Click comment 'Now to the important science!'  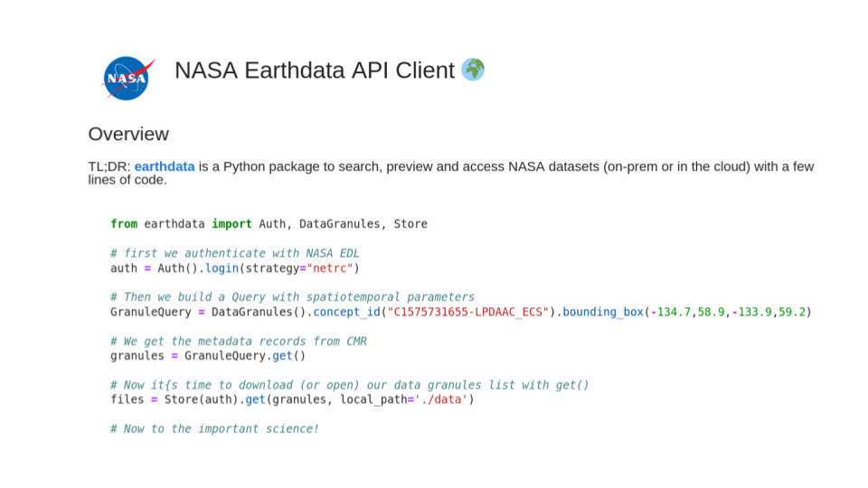coord(215,428)
